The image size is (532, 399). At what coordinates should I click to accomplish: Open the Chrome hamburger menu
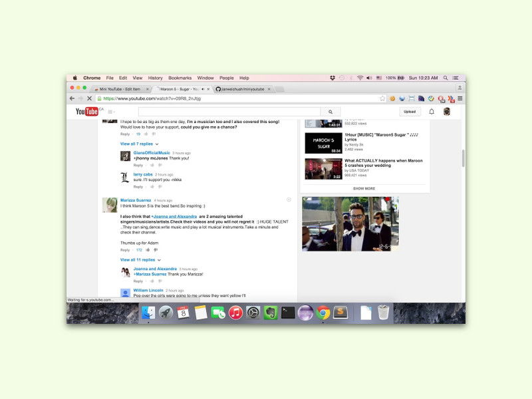click(x=460, y=98)
